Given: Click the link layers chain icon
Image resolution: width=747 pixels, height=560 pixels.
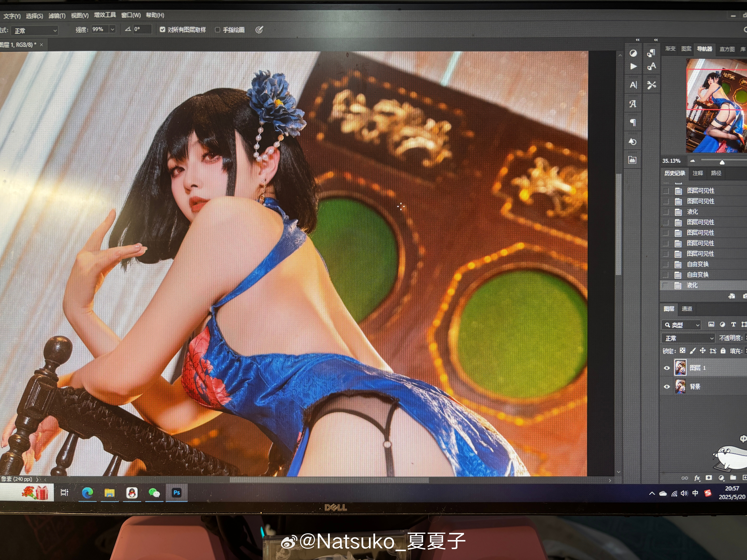Looking at the screenshot, I should [684, 478].
